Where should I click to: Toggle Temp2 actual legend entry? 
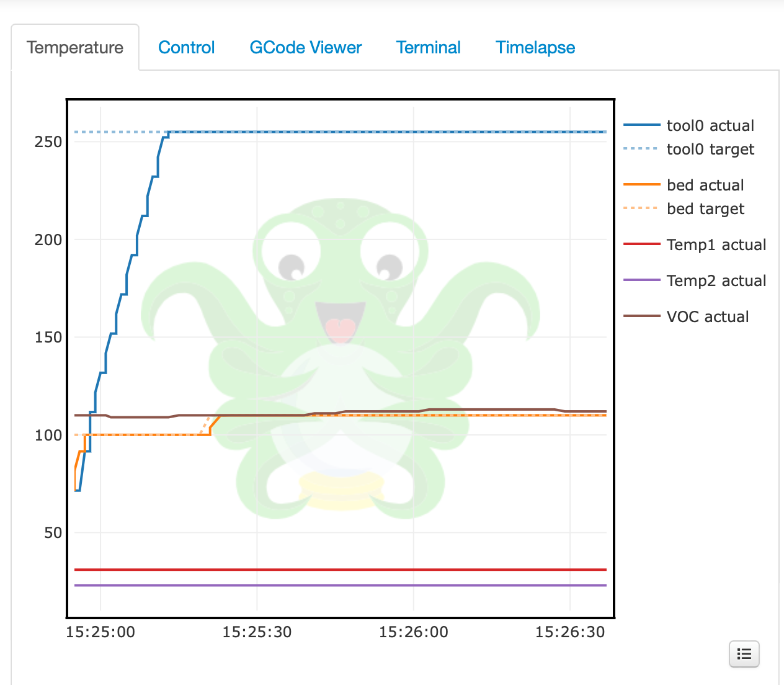[695, 280]
